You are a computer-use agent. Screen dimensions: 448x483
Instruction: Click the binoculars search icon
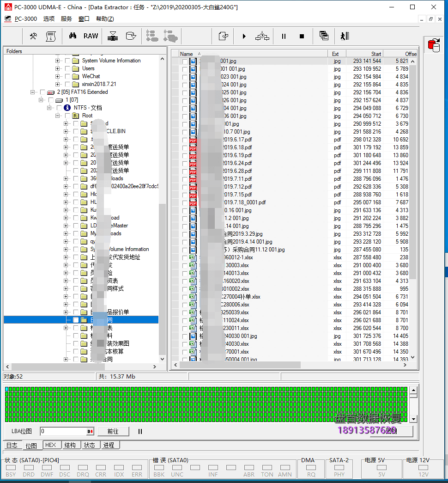click(73, 36)
